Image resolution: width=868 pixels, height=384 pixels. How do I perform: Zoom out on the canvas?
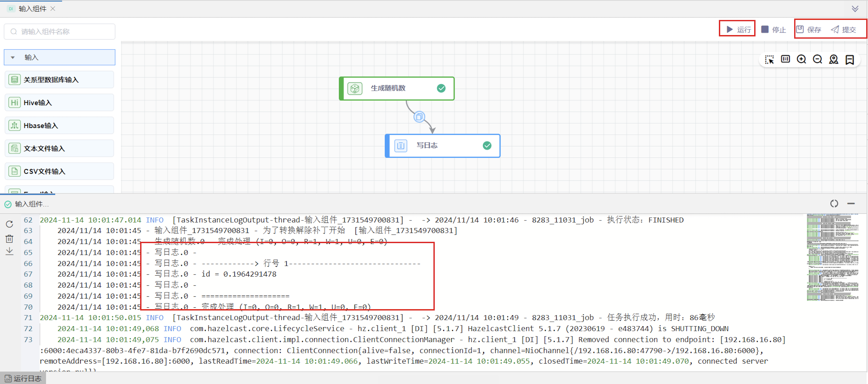818,59
